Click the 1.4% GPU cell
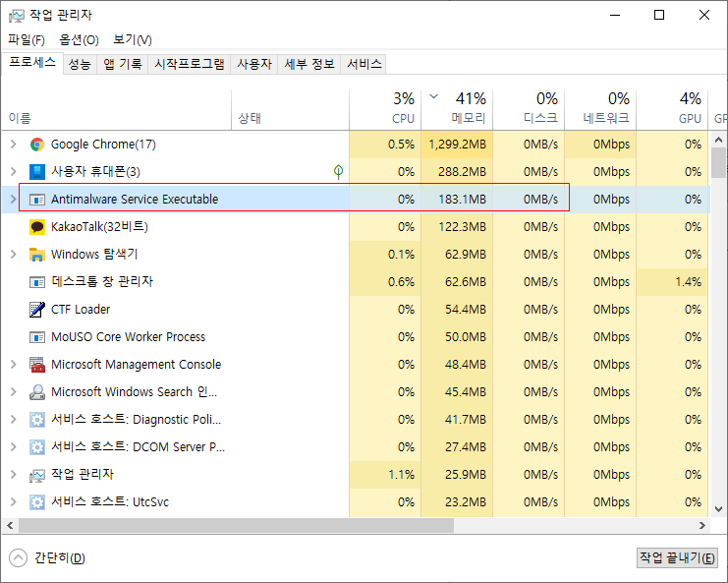The image size is (728, 583). pyautogui.click(x=672, y=282)
